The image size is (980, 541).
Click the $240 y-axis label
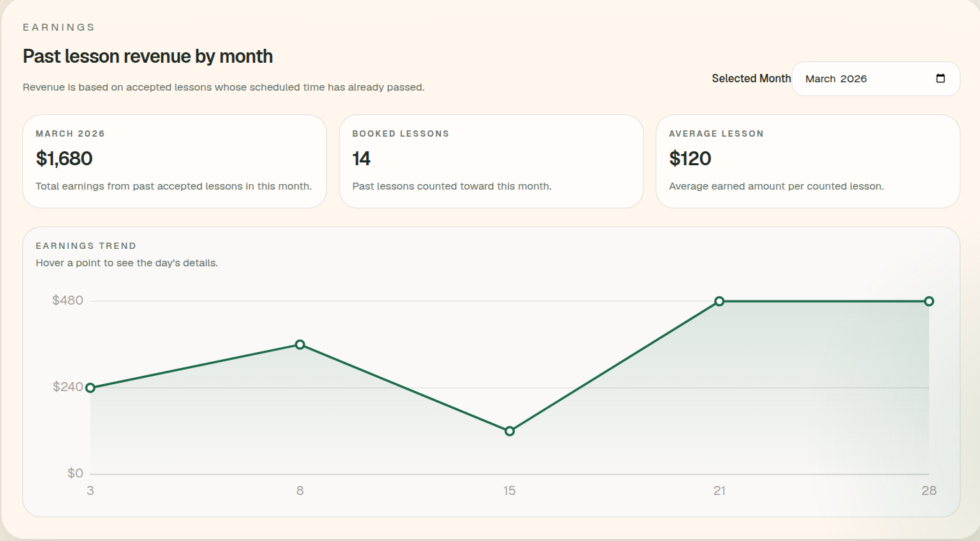[68, 387]
